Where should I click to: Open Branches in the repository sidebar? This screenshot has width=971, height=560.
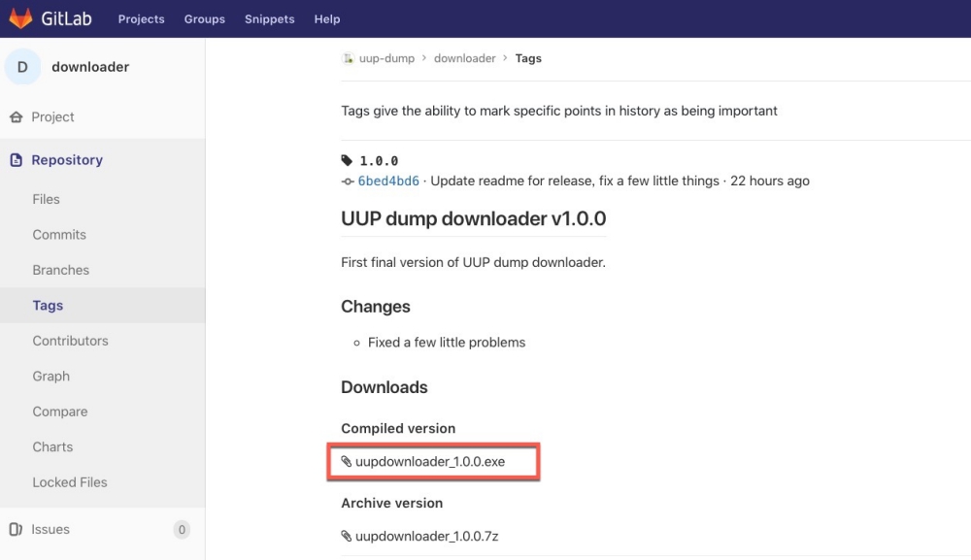[60, 270]
